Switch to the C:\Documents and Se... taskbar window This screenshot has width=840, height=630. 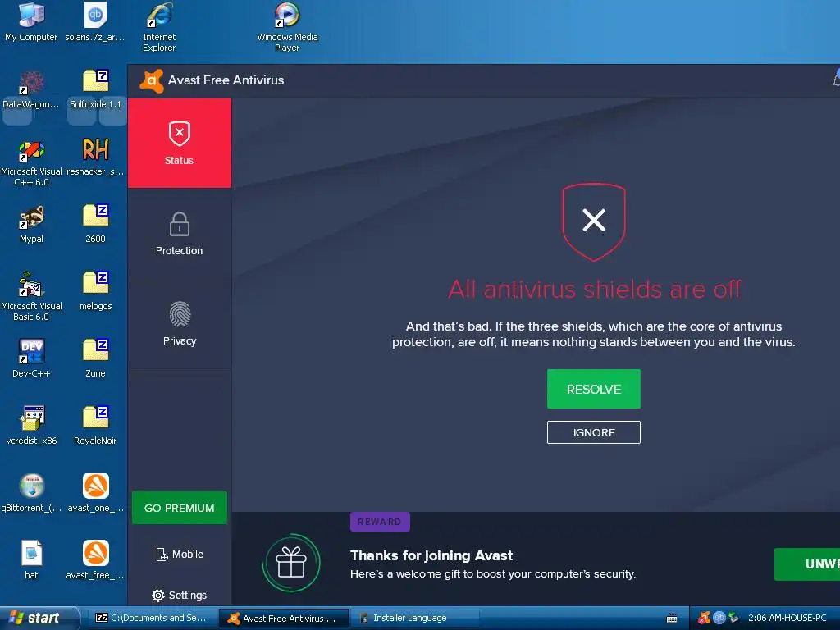click(152, 619)
